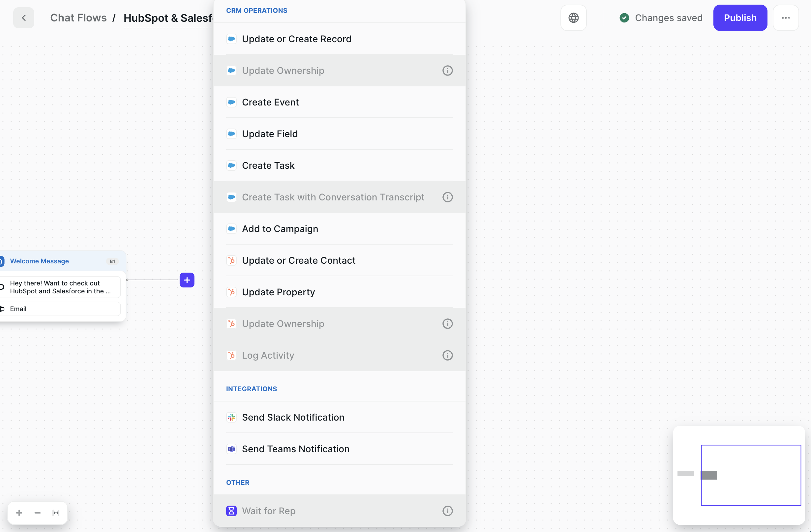Image resolution: width=811 pixels, height=532 pixels.
Task: Select disabled Salesforce Update Ownership option
Action: [x=339, y=71]
